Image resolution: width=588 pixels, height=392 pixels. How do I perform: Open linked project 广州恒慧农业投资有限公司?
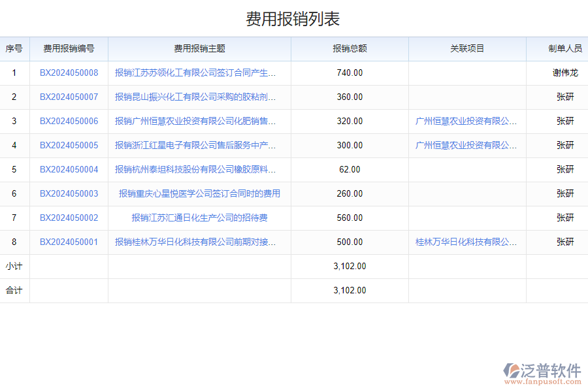click(x=466, y=121)
